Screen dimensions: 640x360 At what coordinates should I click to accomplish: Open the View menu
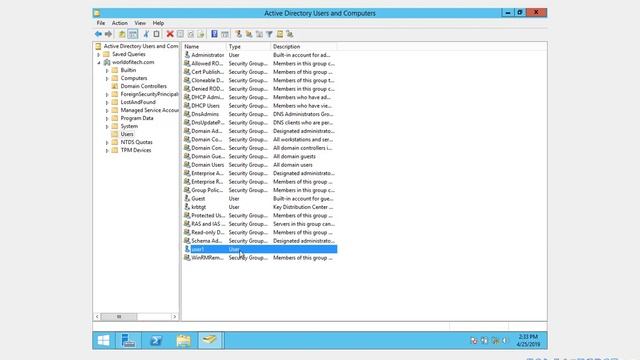point(140,23)
